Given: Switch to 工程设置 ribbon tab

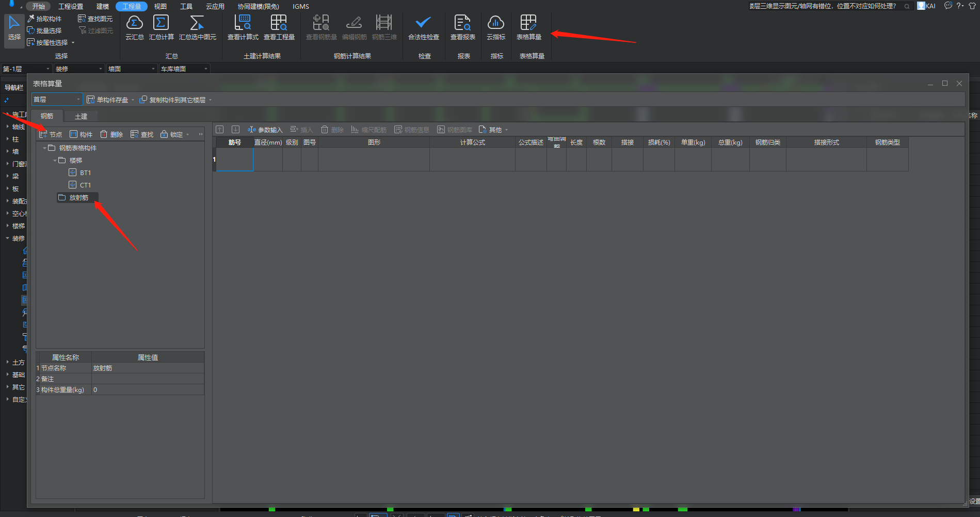Looking at the screenshot, I should [71, 6].
